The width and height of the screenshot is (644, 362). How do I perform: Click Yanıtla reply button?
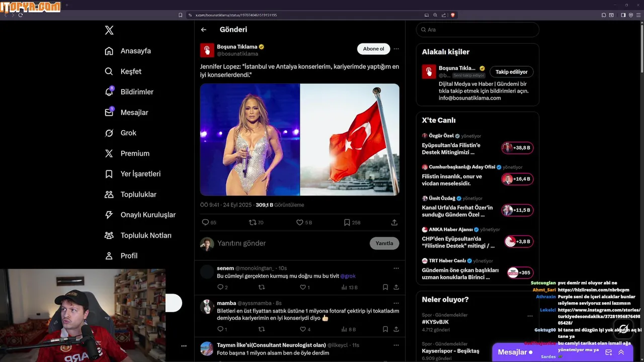(x=384, y=243)
